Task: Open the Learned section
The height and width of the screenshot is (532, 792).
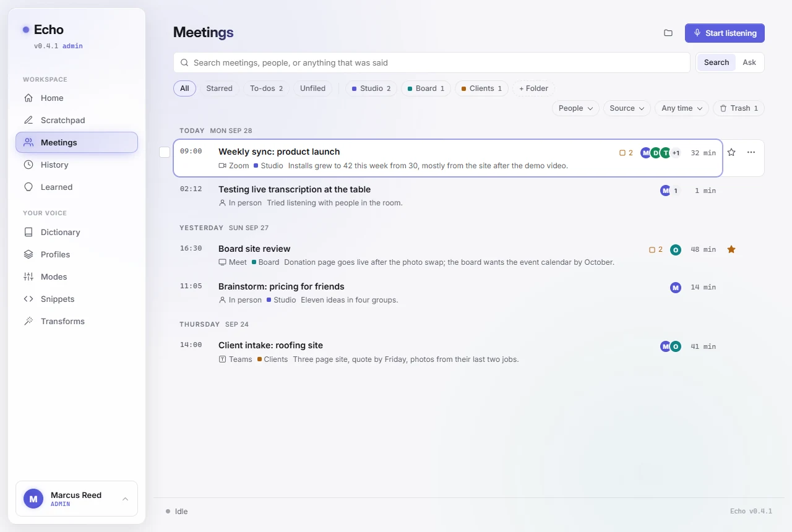Action: pyautogui.click(x=77, y=187)
